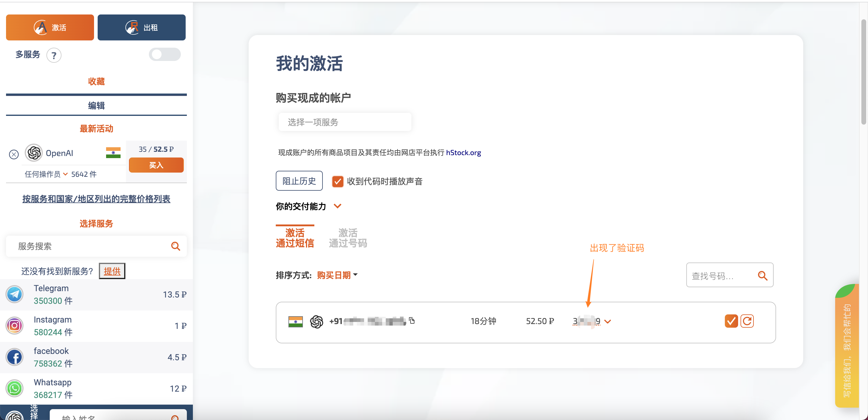The height and width of the screenshot is (420, 868).
Task: Open the sort by purchase date dropdown
Action: tap(337, 275)
